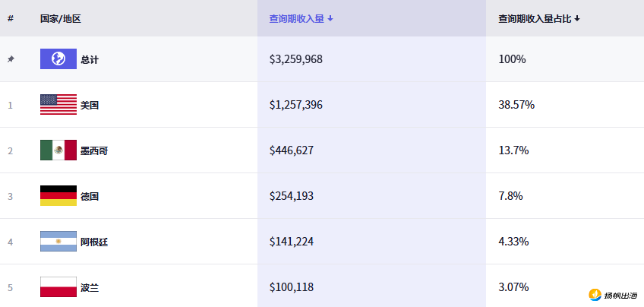The image size is (644, 307).
Task: Click the # column header
Action: point(11,18)
